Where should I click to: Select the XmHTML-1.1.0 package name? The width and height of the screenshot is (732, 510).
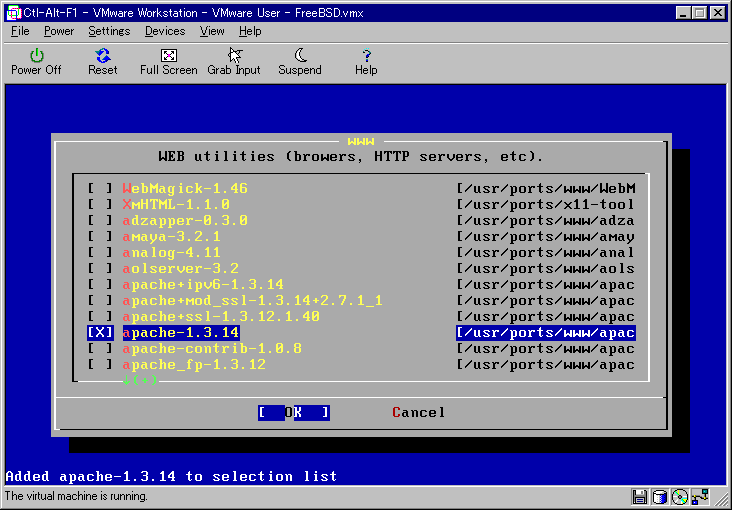click(176, 205)
